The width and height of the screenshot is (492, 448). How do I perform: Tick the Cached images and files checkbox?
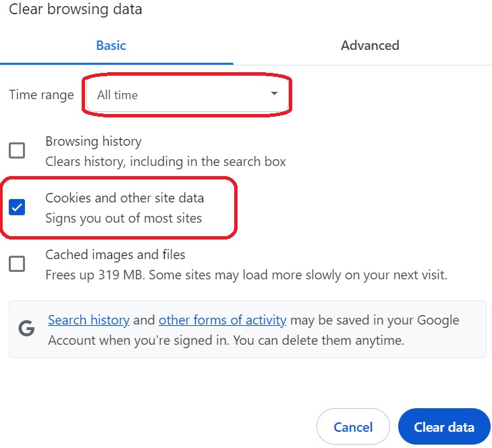click(17, 264)
